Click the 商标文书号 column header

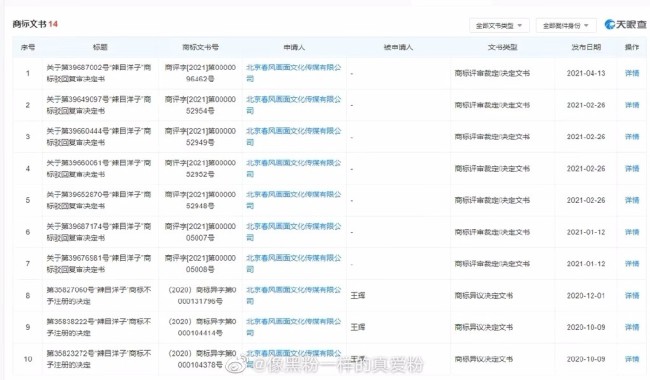(200, 47)
